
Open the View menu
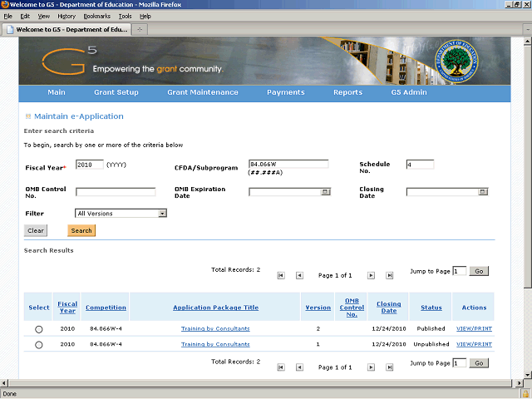pos(43,17)
